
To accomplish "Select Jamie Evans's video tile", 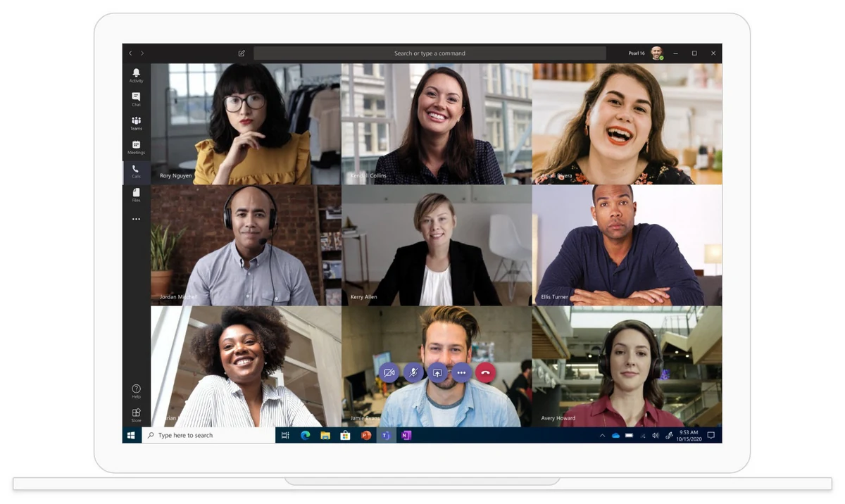I will coord(437,366).
